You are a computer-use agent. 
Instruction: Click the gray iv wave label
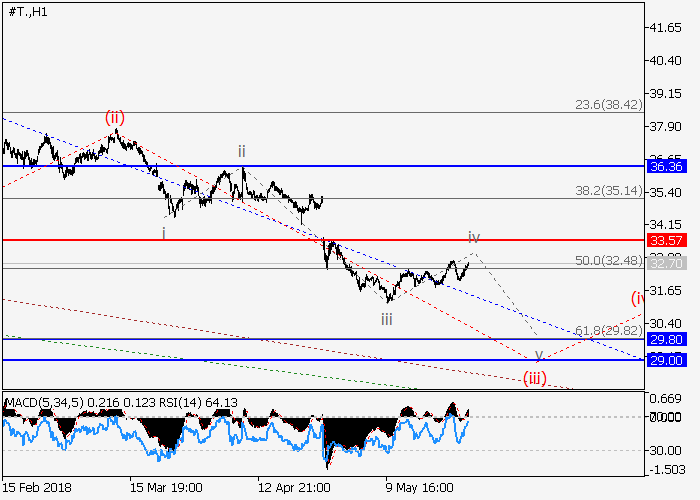click(x=473, y=237)
